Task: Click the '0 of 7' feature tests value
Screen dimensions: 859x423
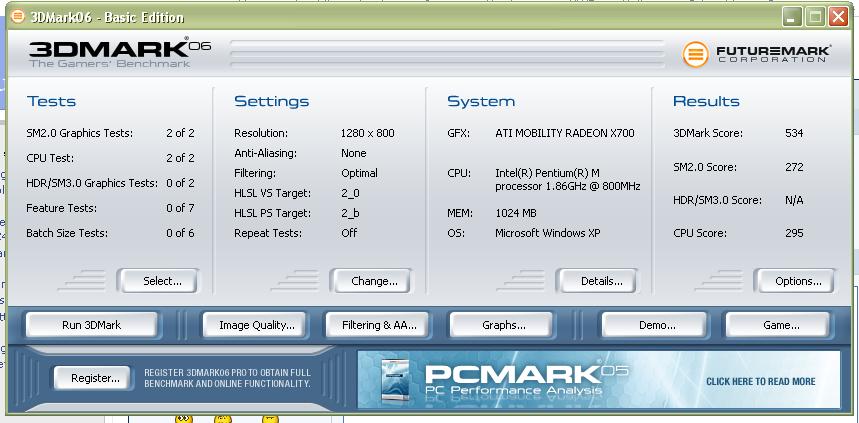Action: coord(180,208)
